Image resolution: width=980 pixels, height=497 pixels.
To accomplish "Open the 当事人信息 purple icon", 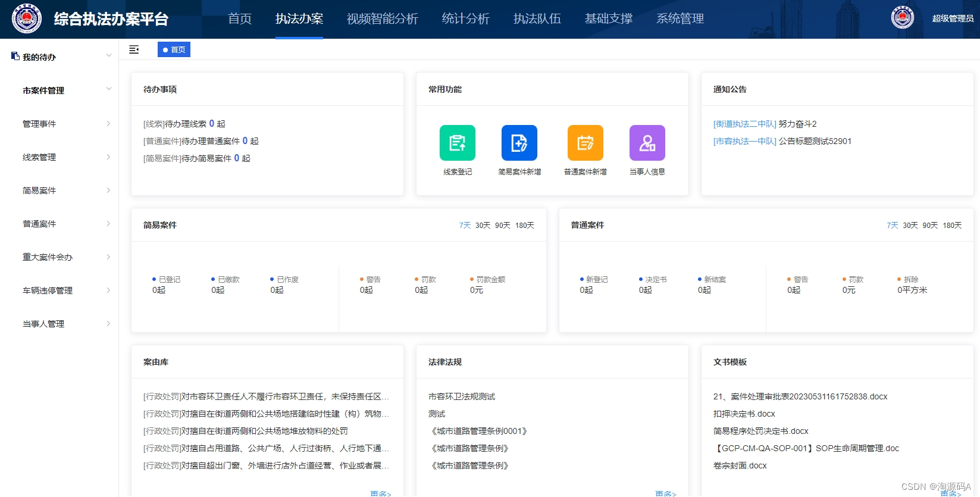I will pyautogui.click(x=647, y=143).
